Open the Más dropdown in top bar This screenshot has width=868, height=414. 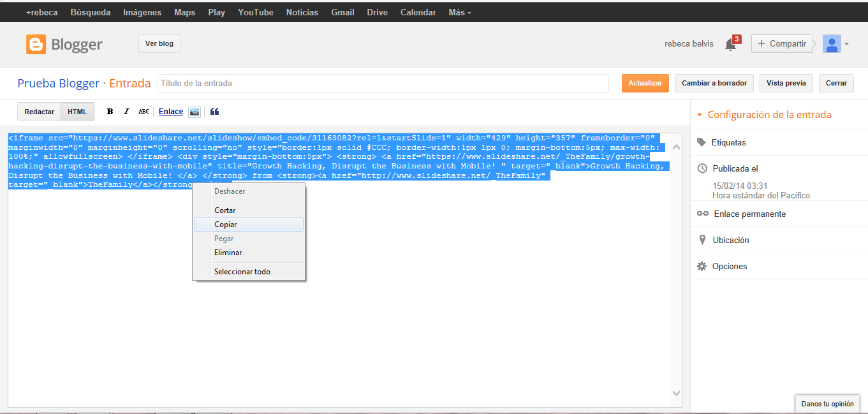(460, 12)
